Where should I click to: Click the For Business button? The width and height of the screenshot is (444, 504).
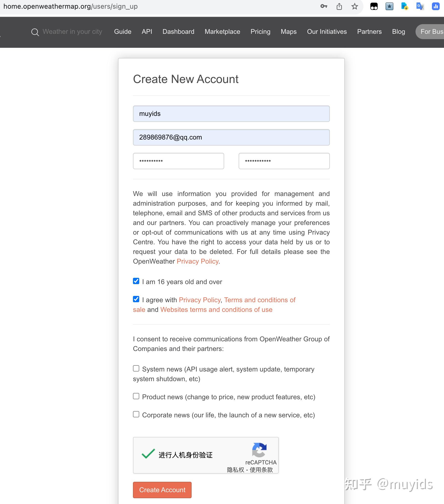[430, 32]
